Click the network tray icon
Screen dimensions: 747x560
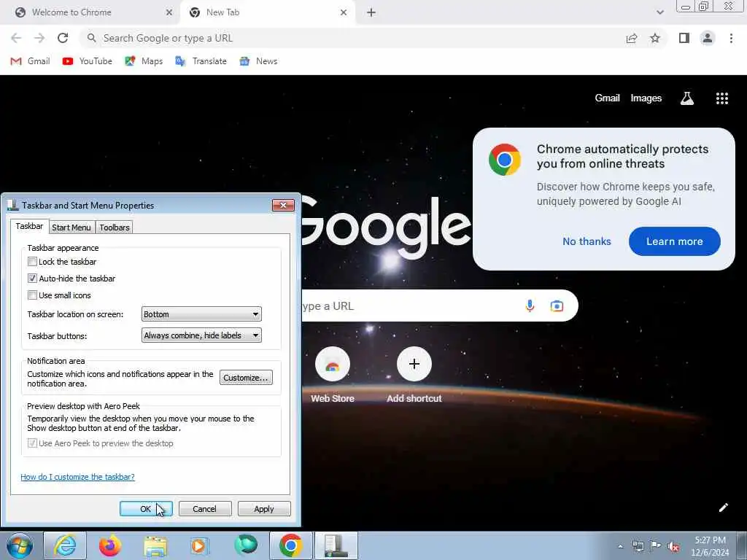[638, 547]
